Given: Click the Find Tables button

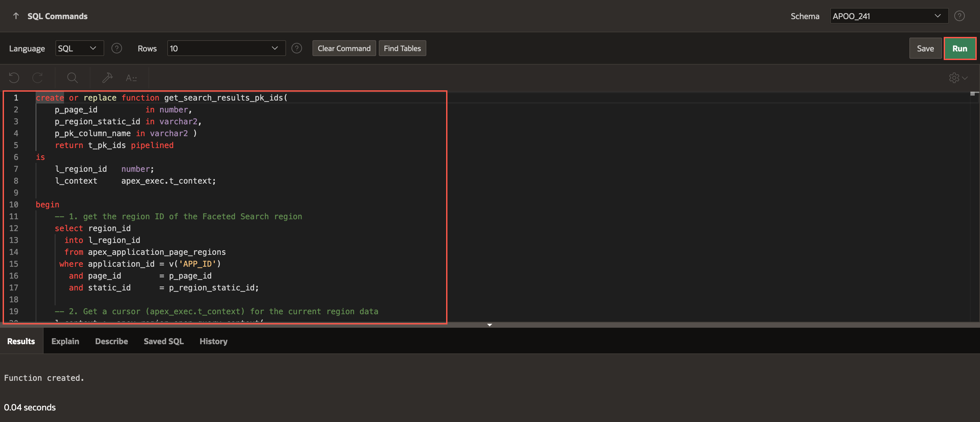Looking at the screenshot, I should coord(402,48).
